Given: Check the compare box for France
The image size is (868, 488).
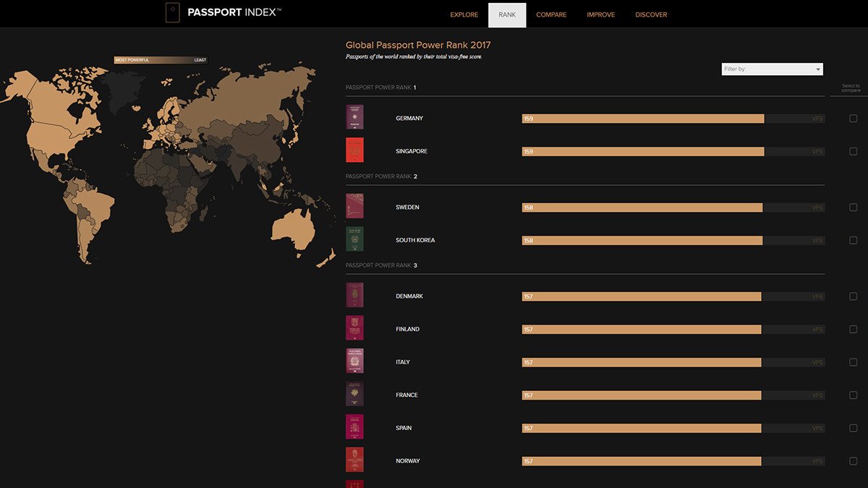Looking at the screenshot, I should [853, 395].
